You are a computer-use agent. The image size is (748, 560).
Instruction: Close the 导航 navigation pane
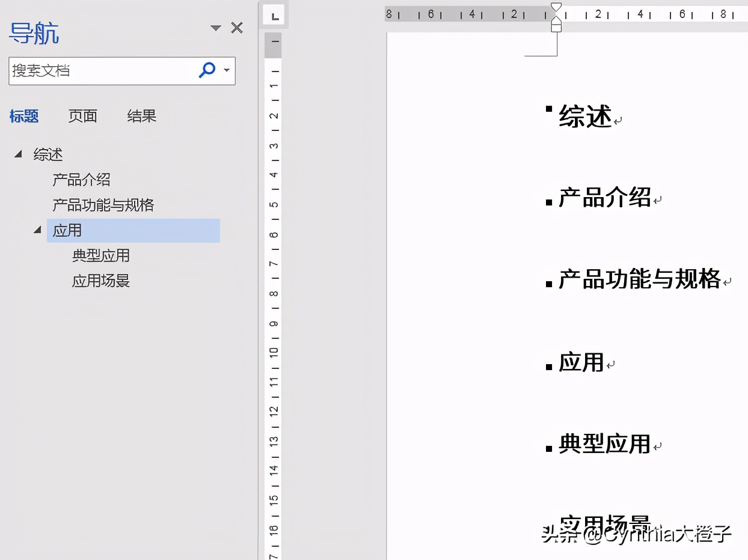click(x=236, y=27)
